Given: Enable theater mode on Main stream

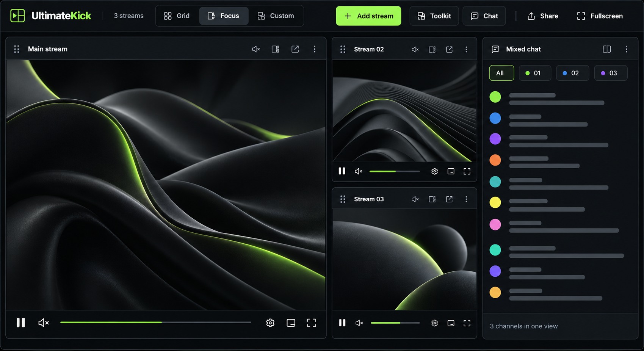Looking at the screenshot, I should (x=291, y=323).
